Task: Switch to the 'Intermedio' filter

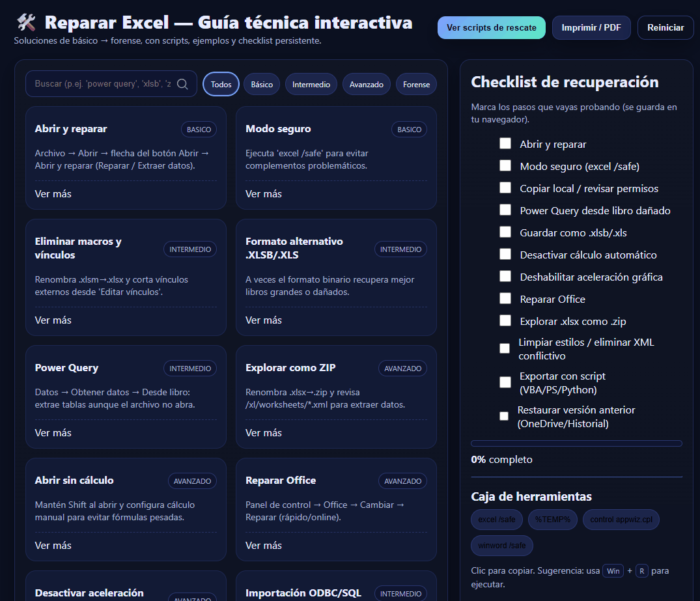Action: 311,85
